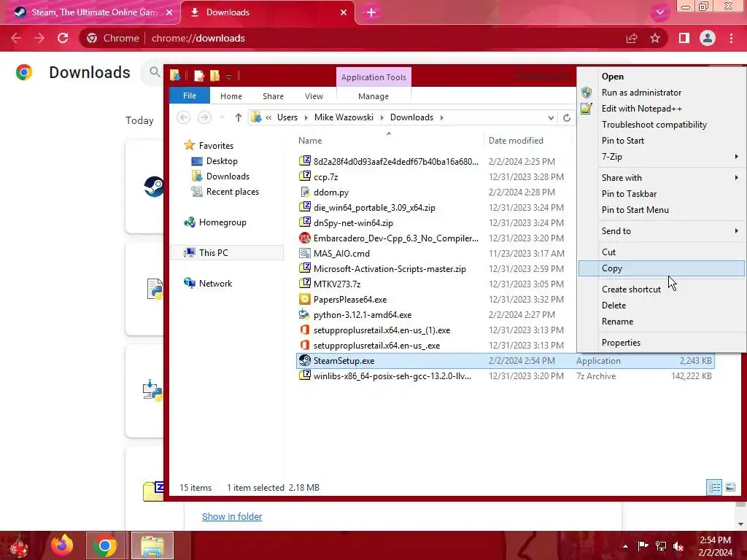The height and width of the screenshot is (560, 747).
Task: Click the muted volume tray icon
Action: click(x=679, y=546)
